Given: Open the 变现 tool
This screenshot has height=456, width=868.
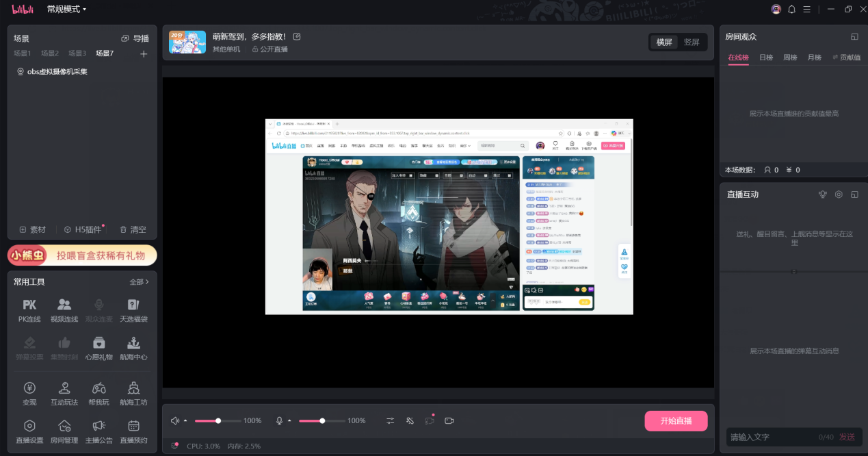Looking at the screenshot, I should click(29, 394).
